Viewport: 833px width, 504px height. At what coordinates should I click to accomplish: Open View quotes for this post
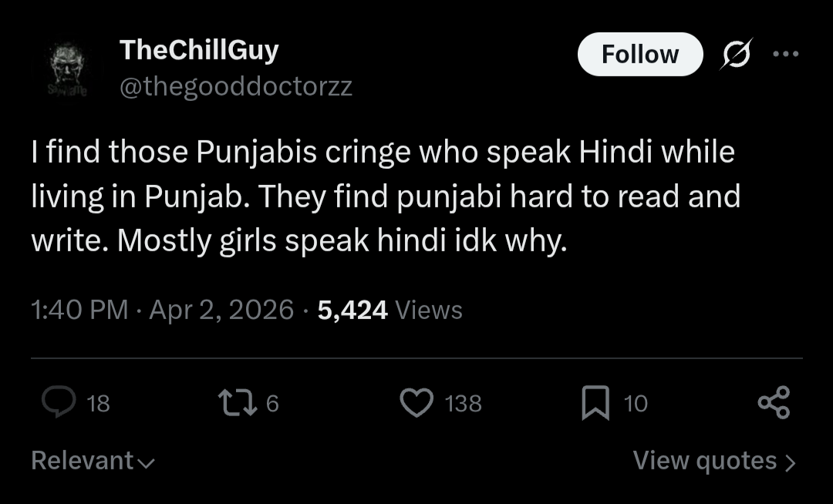click(713, 461)
